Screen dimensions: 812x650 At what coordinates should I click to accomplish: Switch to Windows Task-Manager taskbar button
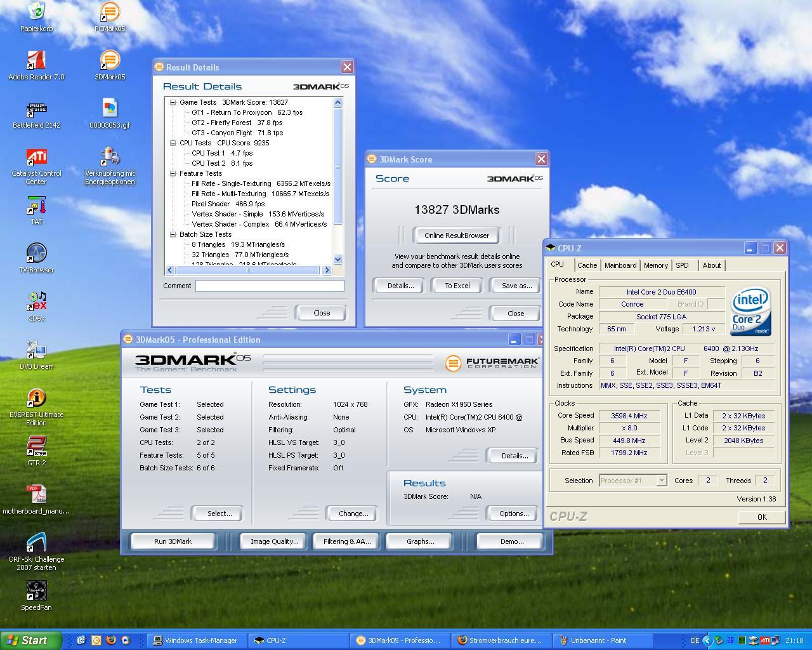point(198,640)
